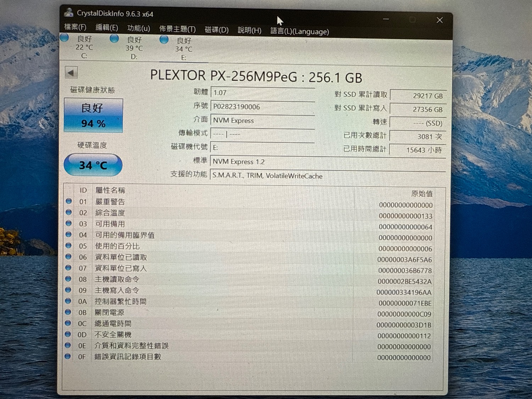Select drive D: at 39 °C
Viewport: 532px width, 399px height.
[134, 48]
